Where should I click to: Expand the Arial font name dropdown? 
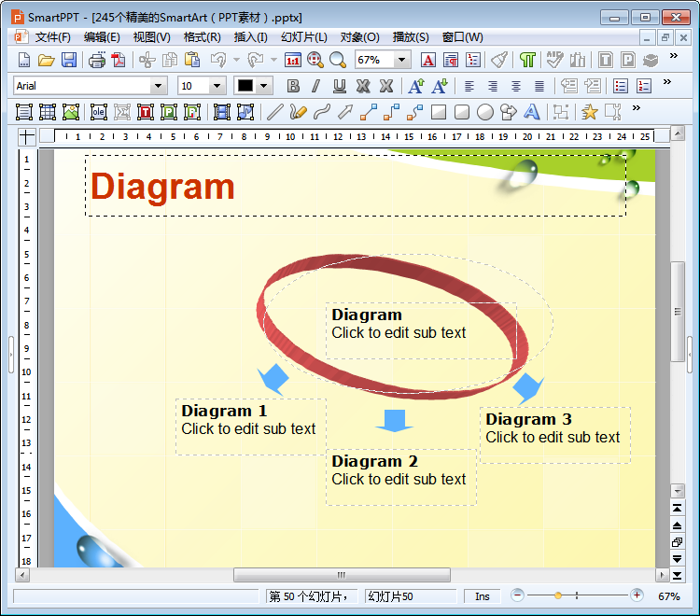click(158, 86)
